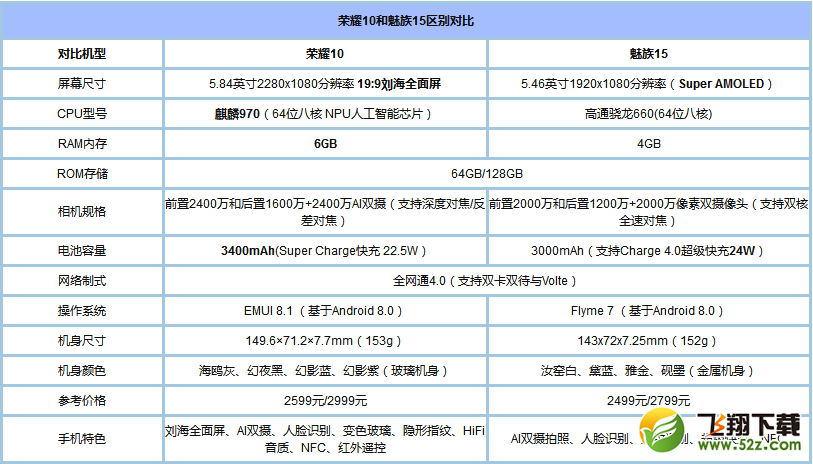This screenshot has width=813, height=464.
Task: Click the 荣耀10 column header
Action: coord(325,53)
